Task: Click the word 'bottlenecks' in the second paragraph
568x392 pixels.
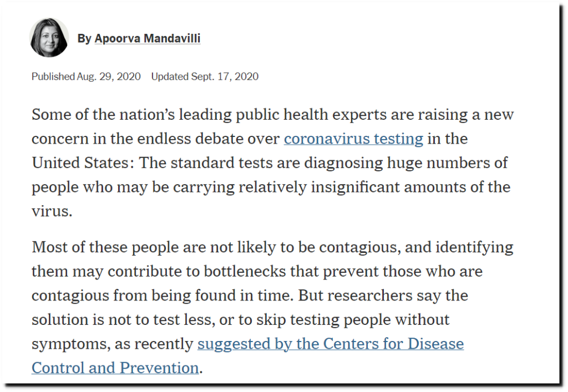Action: [245, 272]
